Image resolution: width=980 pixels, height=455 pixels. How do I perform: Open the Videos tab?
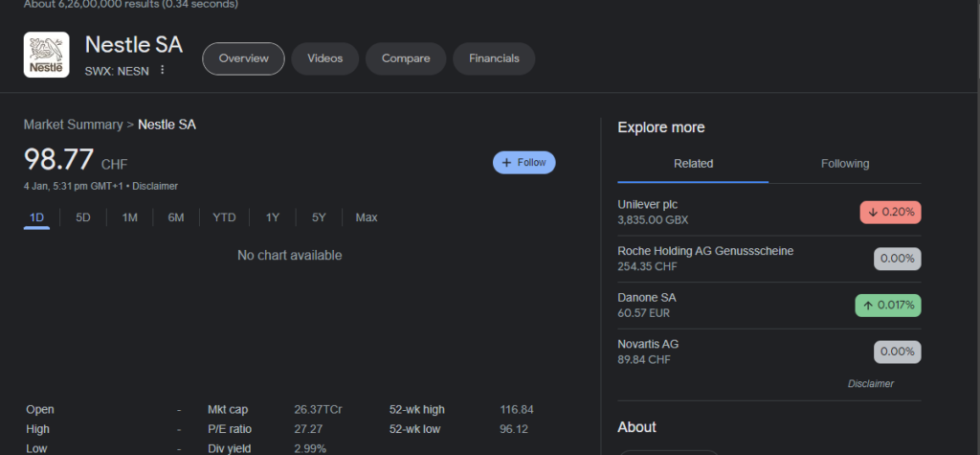[325, 58]
